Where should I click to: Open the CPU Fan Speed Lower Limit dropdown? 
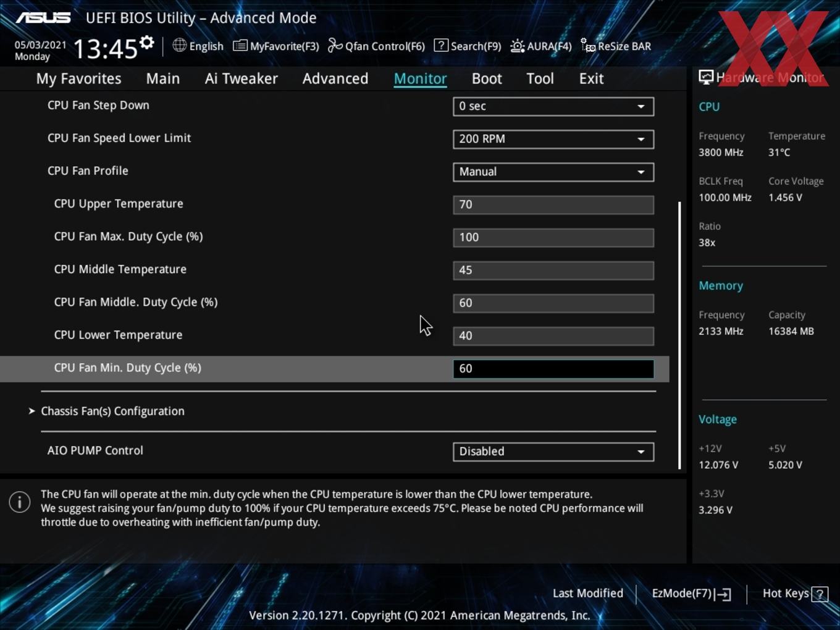[x=553, y=139]
